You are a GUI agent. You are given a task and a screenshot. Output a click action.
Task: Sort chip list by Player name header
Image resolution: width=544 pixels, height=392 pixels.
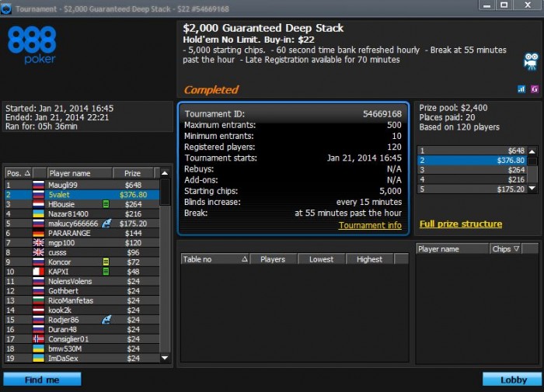pos(452,249)
